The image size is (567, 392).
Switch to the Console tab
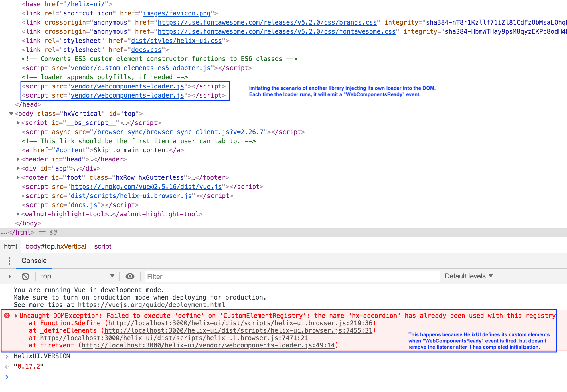click(34, 260)
